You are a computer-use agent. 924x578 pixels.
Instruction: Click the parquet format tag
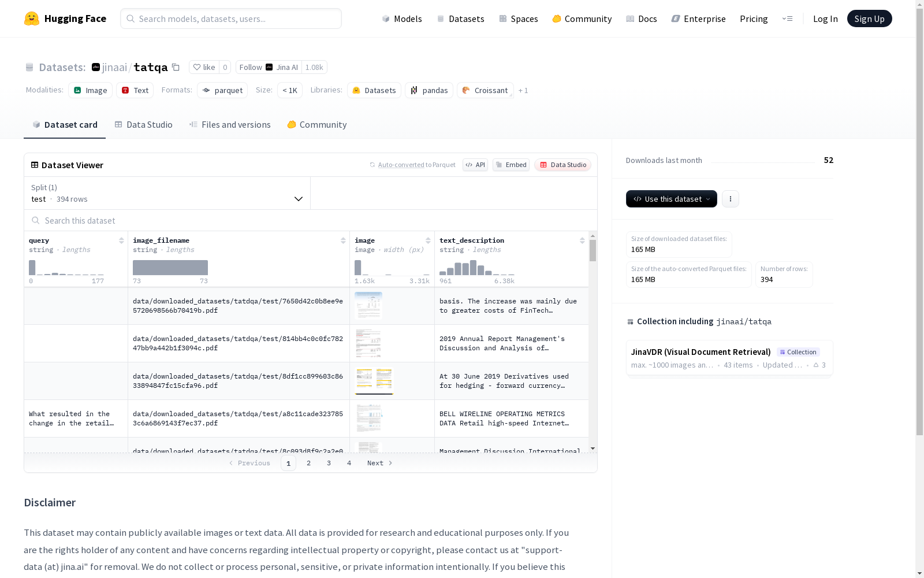(x=222, y=90)
